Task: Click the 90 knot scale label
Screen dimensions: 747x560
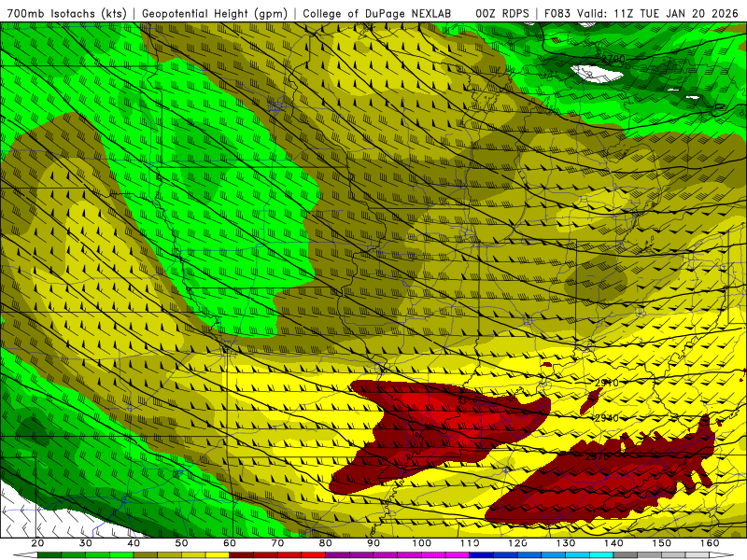Action: pyautogui.click(x=373, y=543)
